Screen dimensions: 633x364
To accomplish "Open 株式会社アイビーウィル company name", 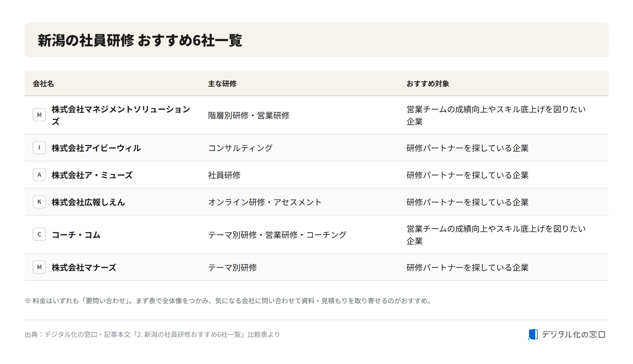I will tap(96, 148).
